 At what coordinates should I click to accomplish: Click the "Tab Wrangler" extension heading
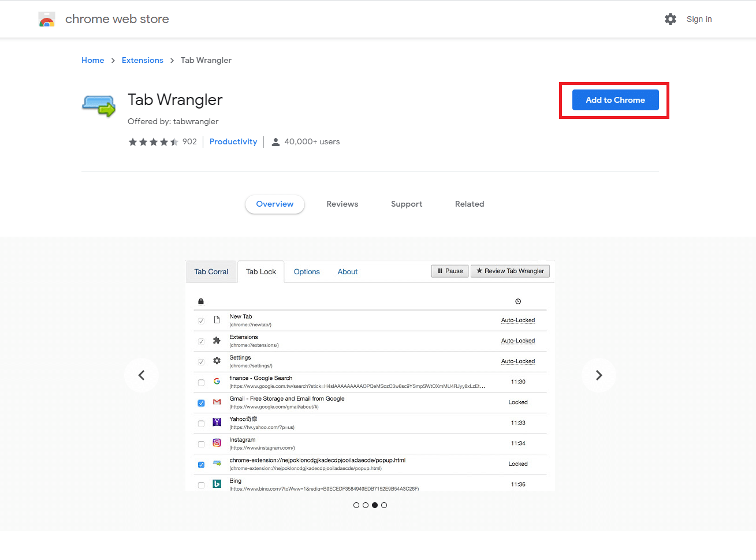(x=175, y=100)
